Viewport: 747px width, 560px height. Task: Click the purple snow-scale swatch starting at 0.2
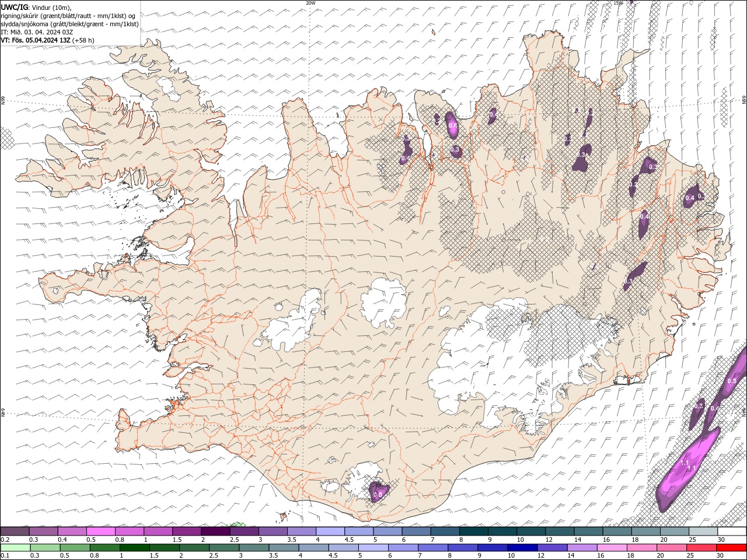15,531
